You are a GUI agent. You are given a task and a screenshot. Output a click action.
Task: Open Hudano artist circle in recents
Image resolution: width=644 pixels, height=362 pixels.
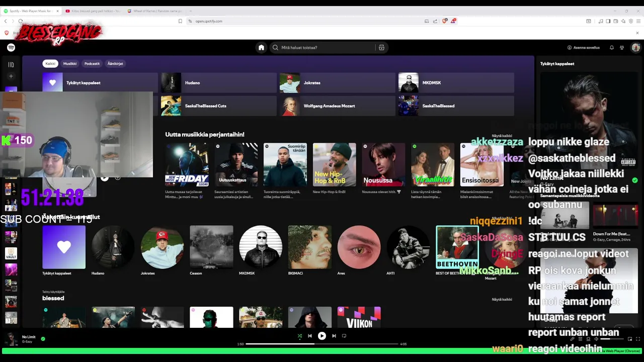(113, 247)
